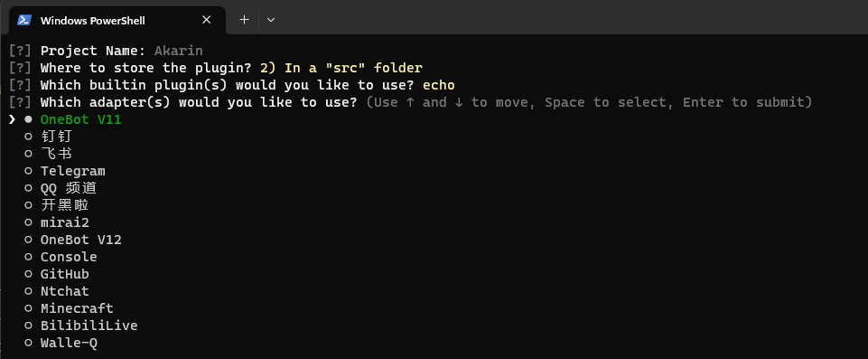Choose the Ntchat adapter
The image size is (868, 359).
[65, 291]
